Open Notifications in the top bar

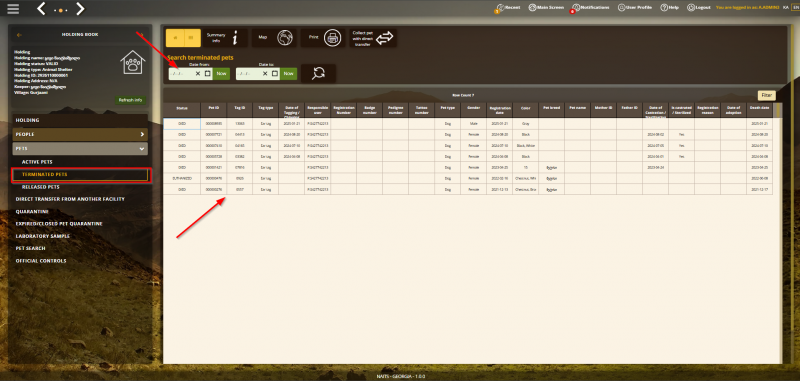click(x=591, y=8)
